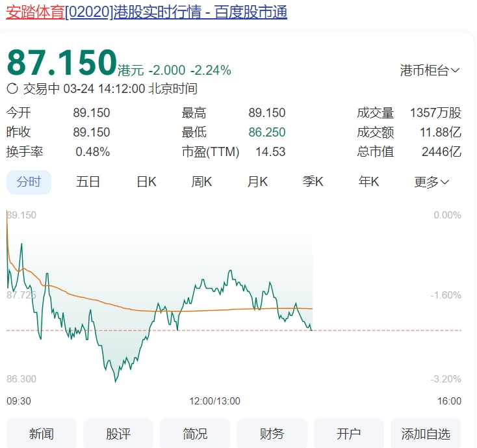477x448 pixels.
Task: Select the 分时 chart tab
Action: click(x=29, y=182)
